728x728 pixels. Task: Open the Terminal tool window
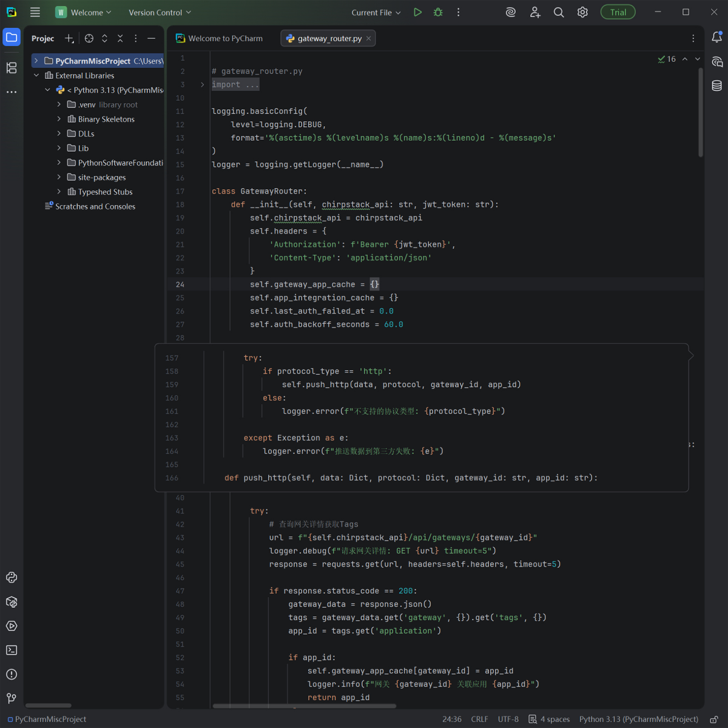point(12,650)
